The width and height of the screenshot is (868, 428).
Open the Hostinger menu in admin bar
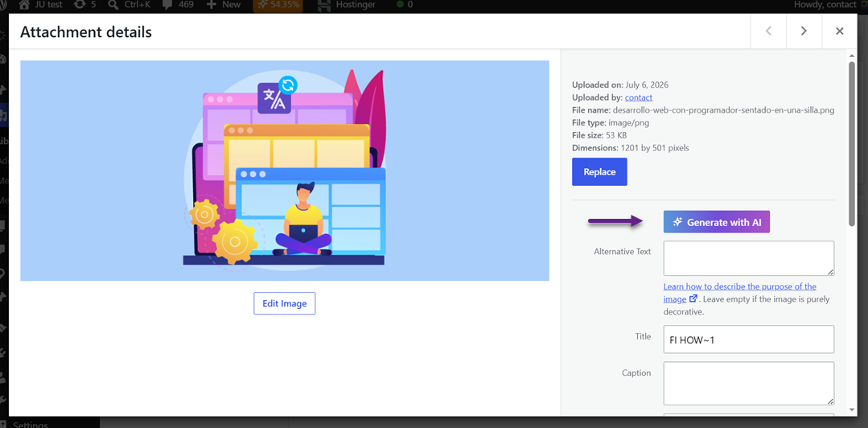[347, 5]
